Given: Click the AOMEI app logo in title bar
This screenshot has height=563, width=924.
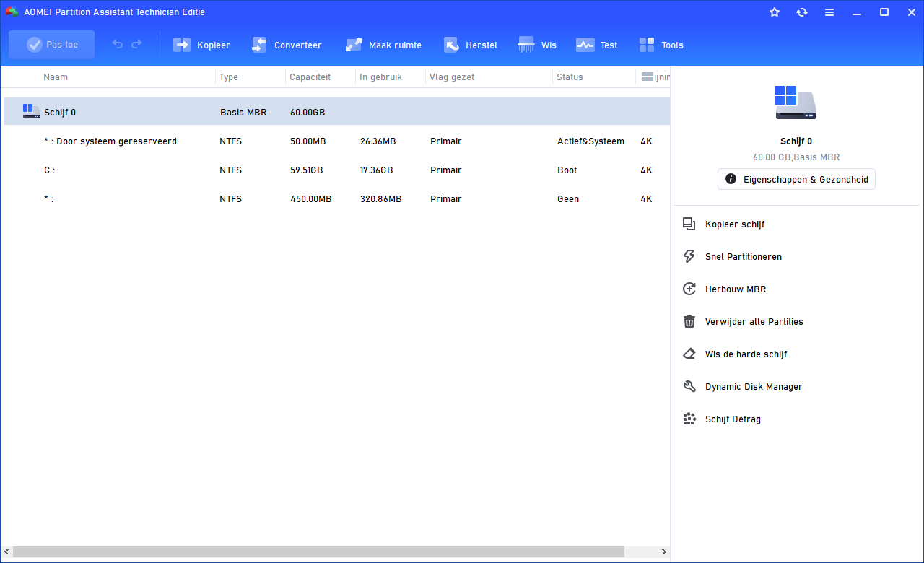Looking at the screenshot, I should tap(12, 12).
